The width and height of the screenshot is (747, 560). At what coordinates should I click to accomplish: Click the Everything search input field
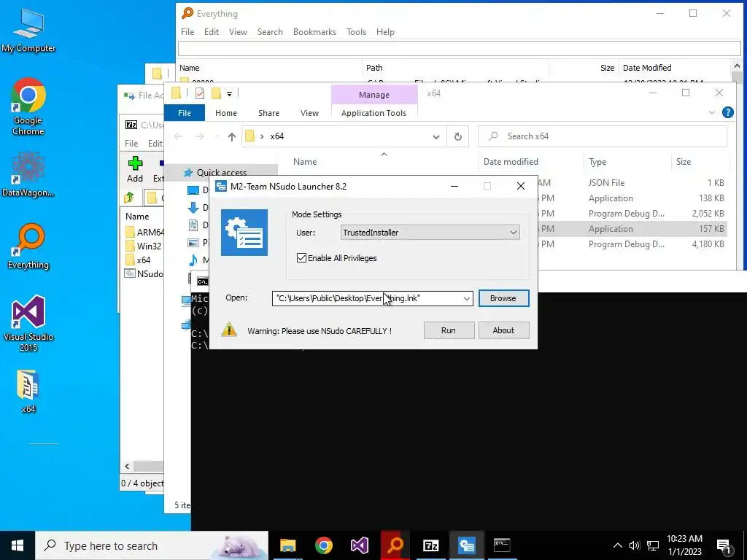coord(460,48)
